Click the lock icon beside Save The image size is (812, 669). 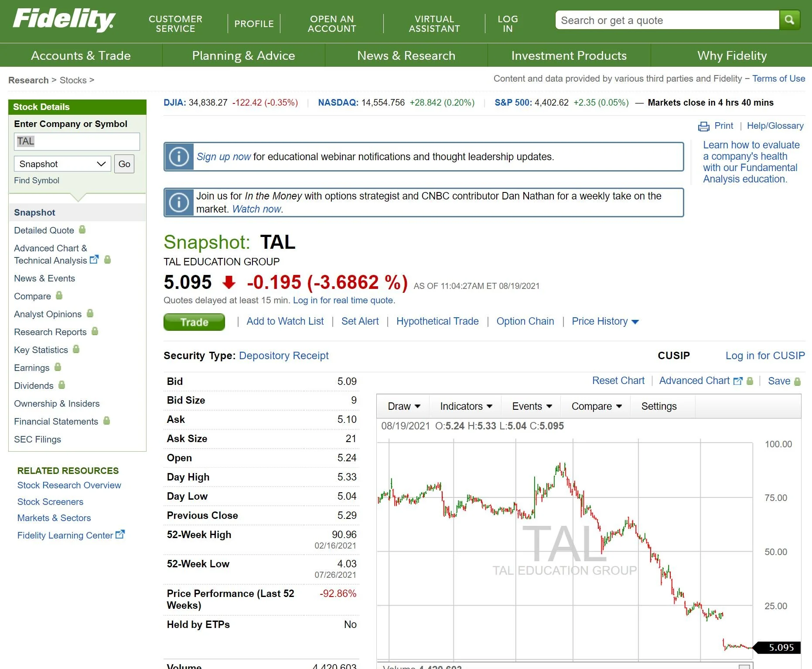798,381
